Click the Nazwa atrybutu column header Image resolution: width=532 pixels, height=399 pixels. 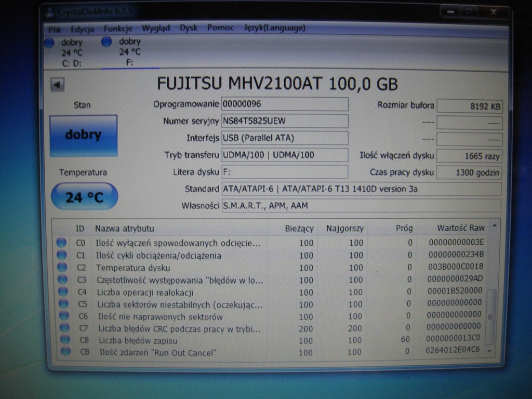[x=179, y=229]
